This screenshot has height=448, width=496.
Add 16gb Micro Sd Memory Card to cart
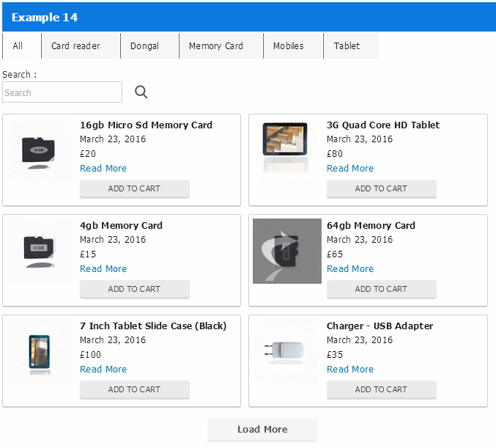(135, 188)
